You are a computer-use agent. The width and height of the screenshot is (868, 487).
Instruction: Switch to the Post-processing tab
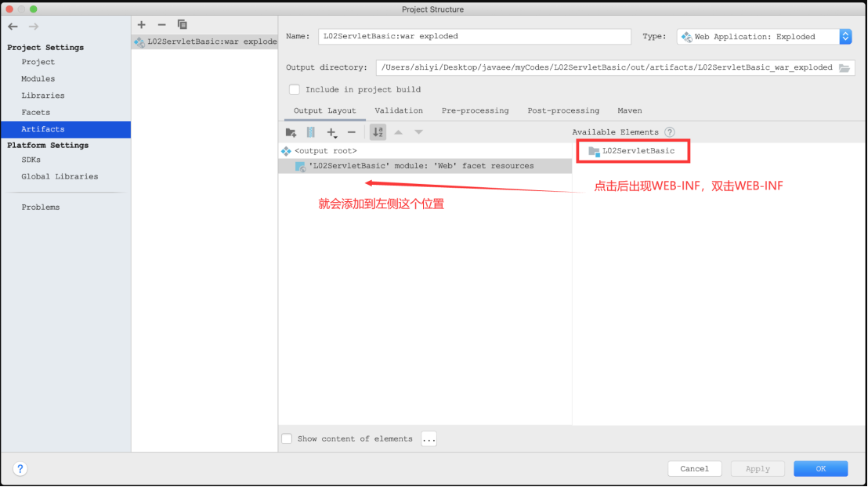point(563,110)
